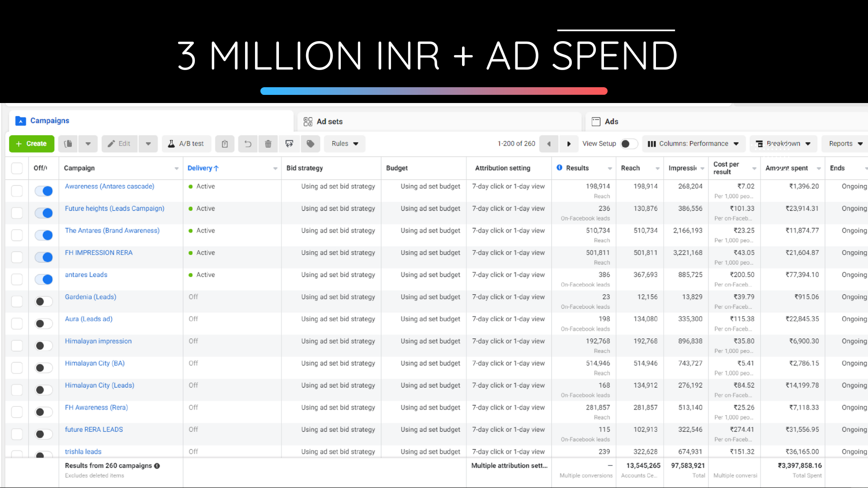Open Columns: Performance dropdown
Viewport: 868px width, 488px height.
click(x=693, y=144)
